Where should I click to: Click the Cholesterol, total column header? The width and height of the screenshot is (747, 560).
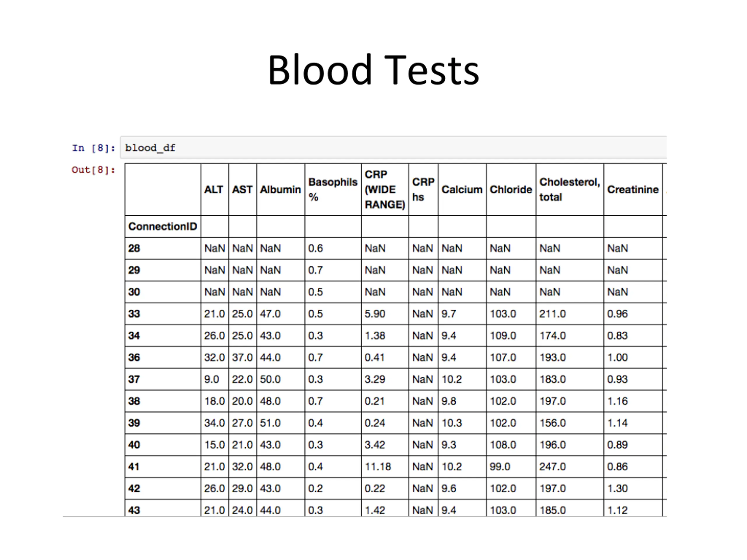pyautogui.click(x=570, y=190)
